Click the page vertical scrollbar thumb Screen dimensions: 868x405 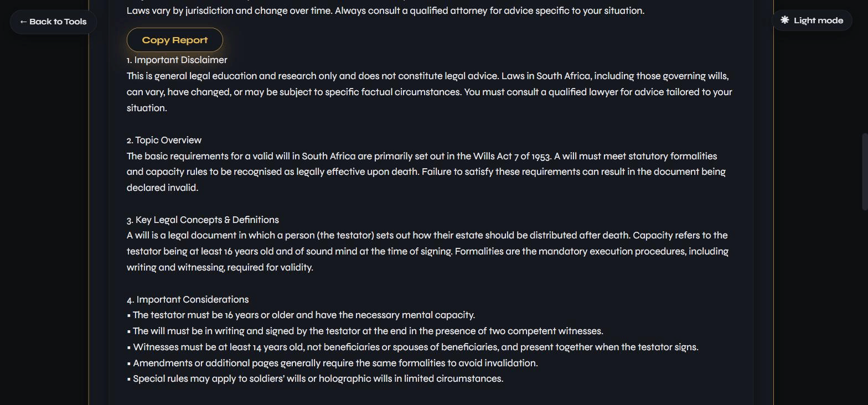coord(864,172)
